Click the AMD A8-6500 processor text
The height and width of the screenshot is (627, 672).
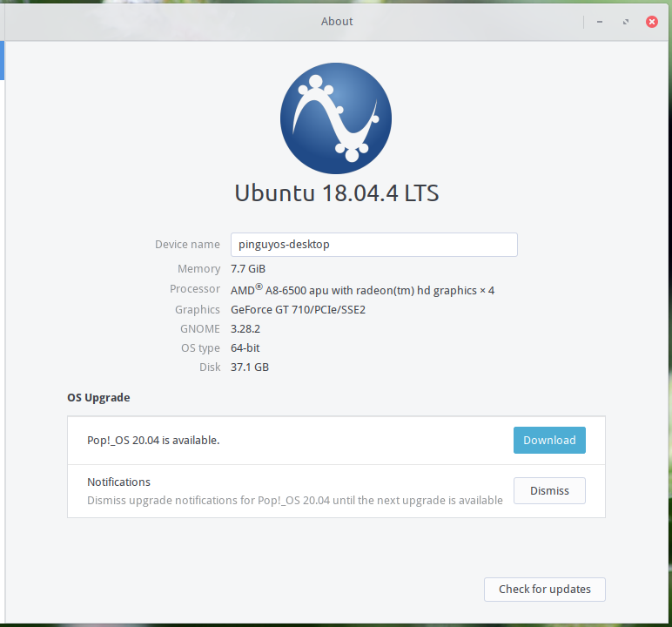pos(363,290)
